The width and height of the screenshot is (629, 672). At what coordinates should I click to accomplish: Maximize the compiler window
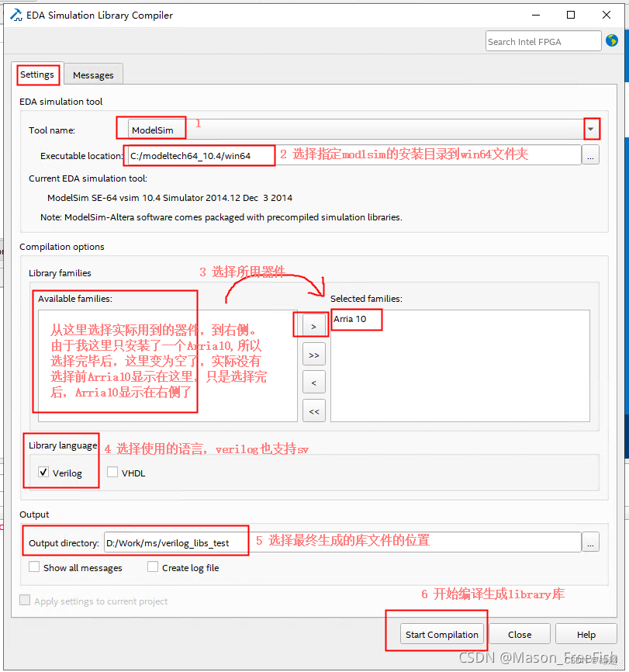tap(571, 15)
